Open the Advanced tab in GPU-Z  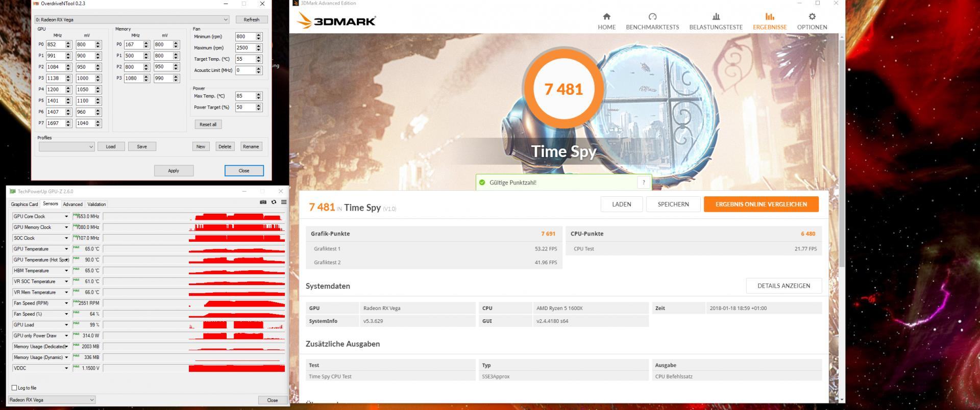(x=72, y=204)
